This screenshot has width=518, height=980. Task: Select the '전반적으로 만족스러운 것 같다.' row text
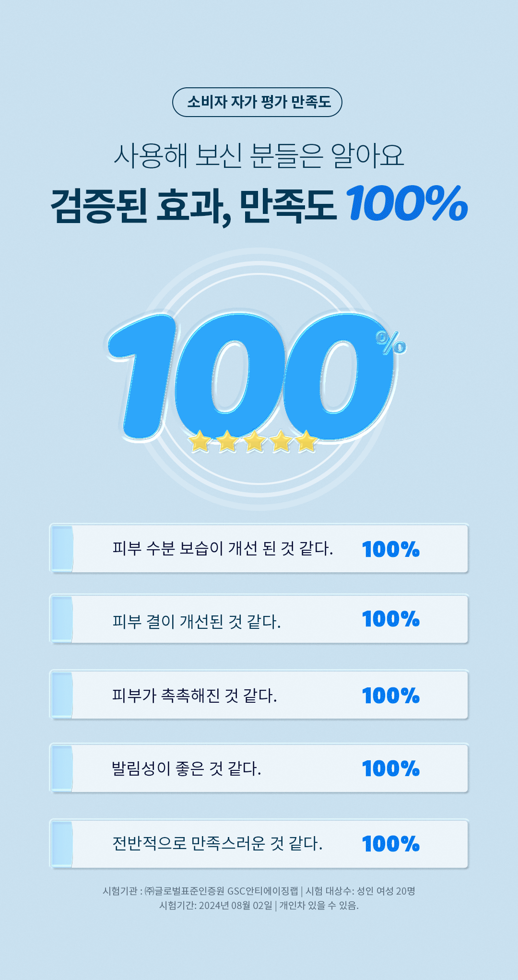(x=217, y=843)
